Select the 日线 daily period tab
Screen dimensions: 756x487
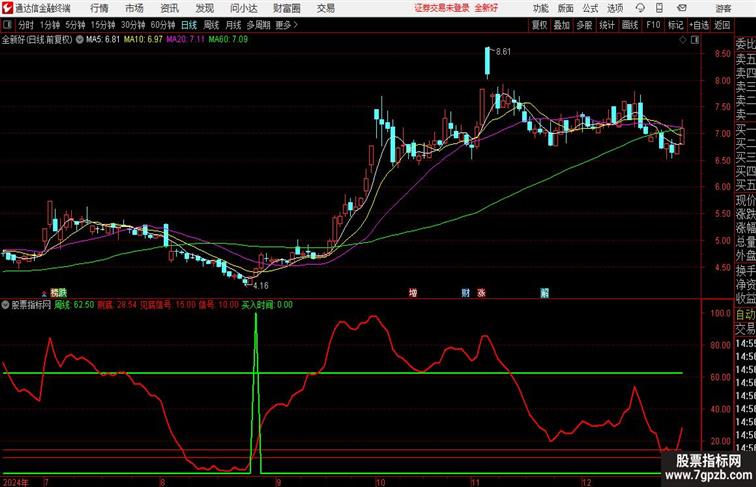click(x=189, y=25)
